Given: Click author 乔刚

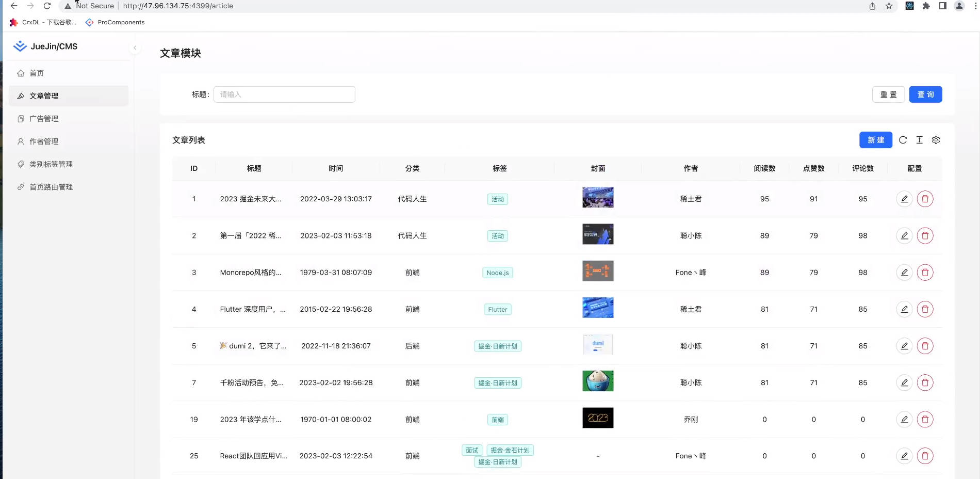Looking at the screenshot, I should [691, 419].
